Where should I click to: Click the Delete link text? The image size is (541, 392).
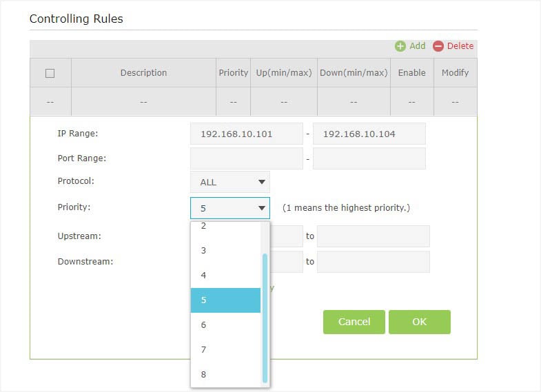pyautogui.click(x=460, y=46)
